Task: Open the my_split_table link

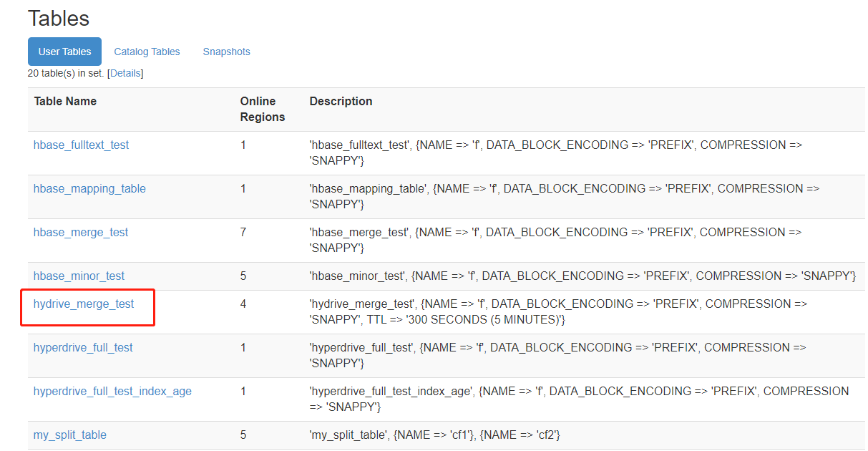Action: (x=69, y=435)
